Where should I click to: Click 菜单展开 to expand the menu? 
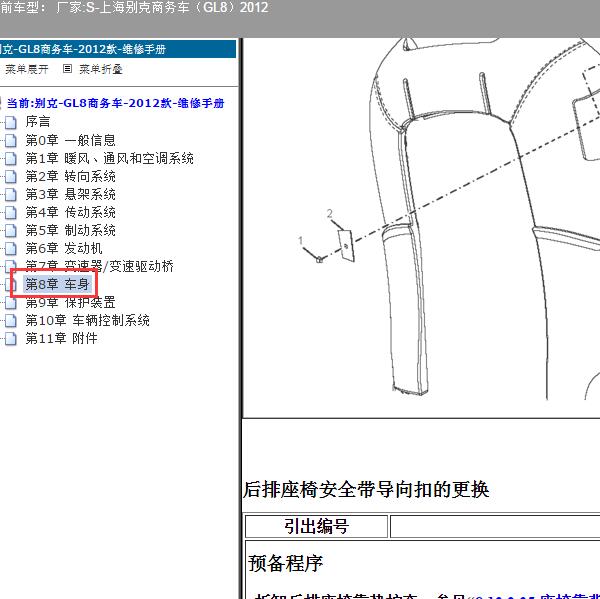27,69
